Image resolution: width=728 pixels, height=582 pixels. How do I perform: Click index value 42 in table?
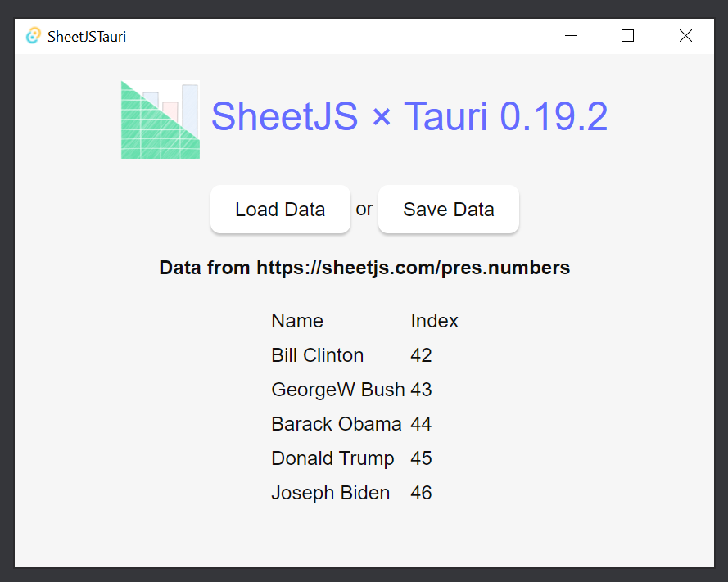point(421,355)
